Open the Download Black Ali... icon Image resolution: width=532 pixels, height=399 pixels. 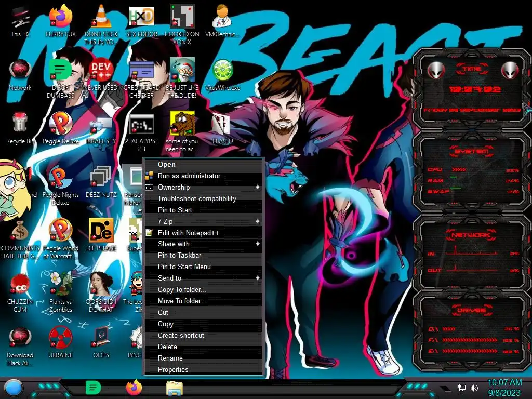20,347
